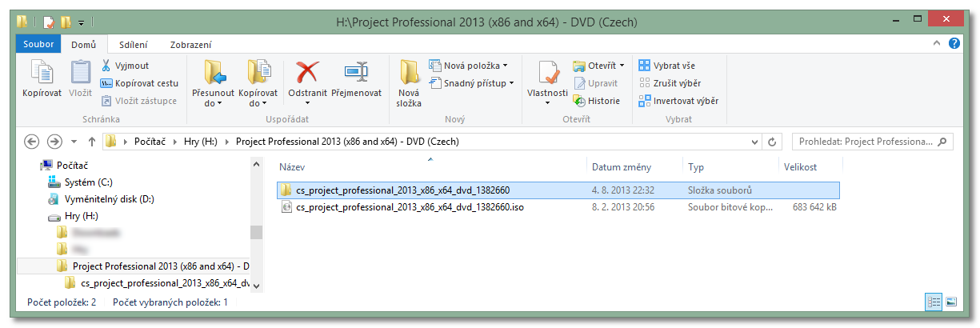Select Počítač in navigation tree
The width and height of the screenshot is (980, 328).
(x=72, y=165)
